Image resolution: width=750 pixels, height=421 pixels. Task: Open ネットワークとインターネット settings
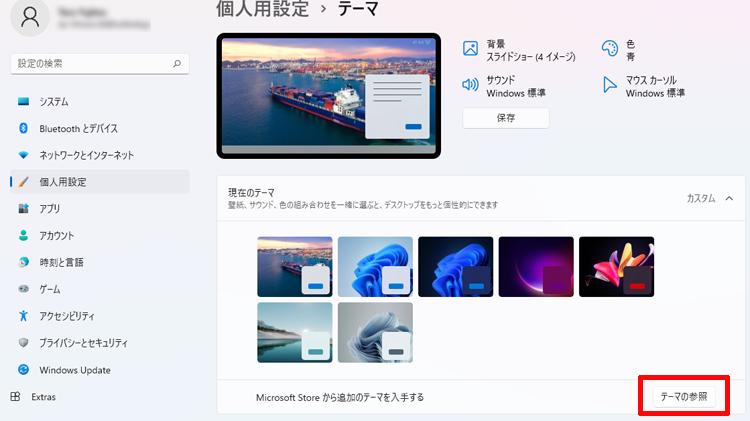[x=99, y=155]
